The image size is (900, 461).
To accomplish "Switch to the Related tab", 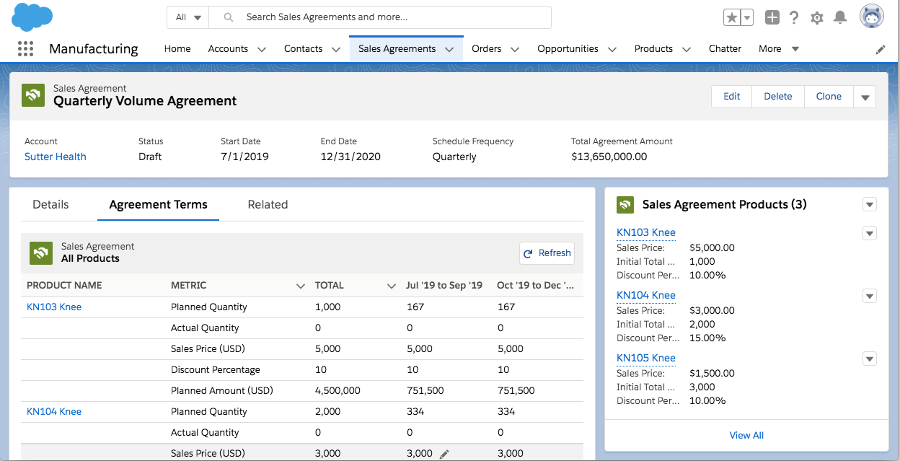I will [x=267, y=204].
